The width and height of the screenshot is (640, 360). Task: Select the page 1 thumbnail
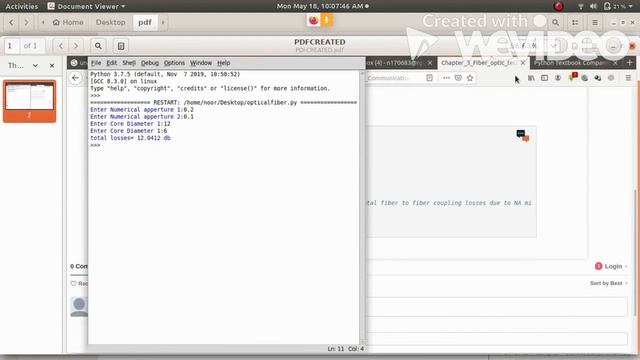[29, 101]
